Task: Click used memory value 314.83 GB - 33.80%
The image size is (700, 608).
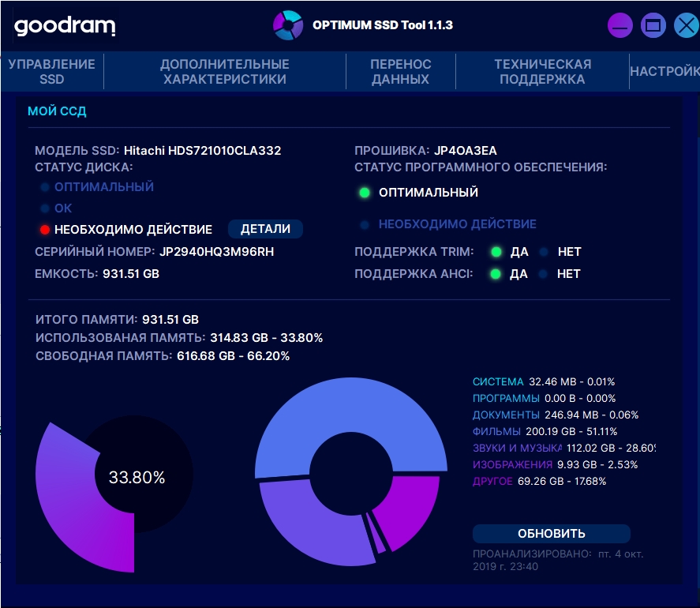Action: (x=266, y=338)
